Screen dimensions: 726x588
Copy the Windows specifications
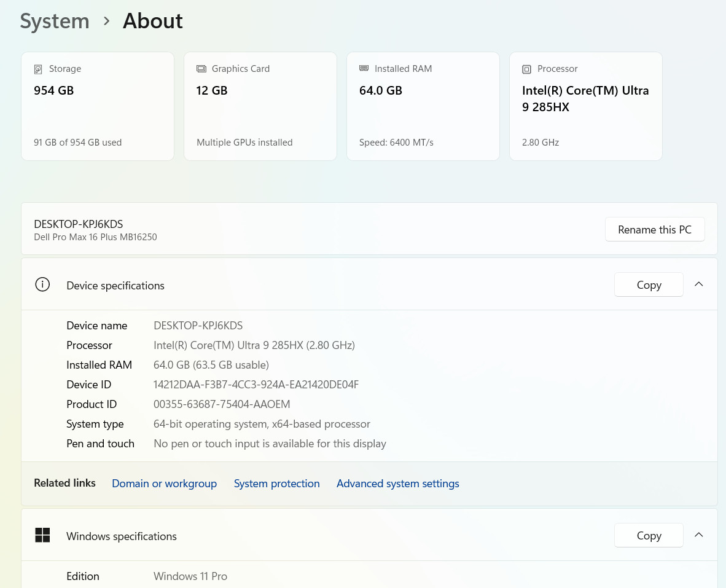649,535
